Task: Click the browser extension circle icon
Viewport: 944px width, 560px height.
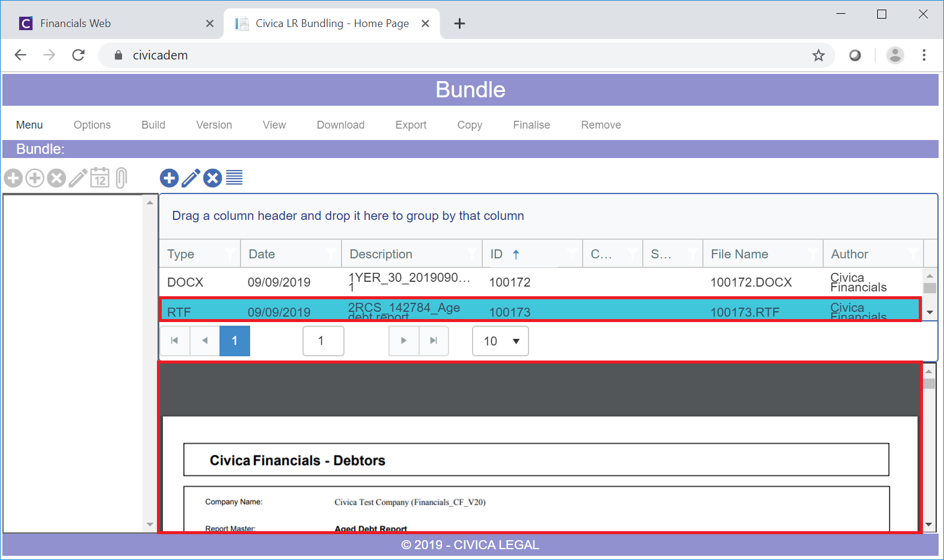Action: (x=854, y=55)
